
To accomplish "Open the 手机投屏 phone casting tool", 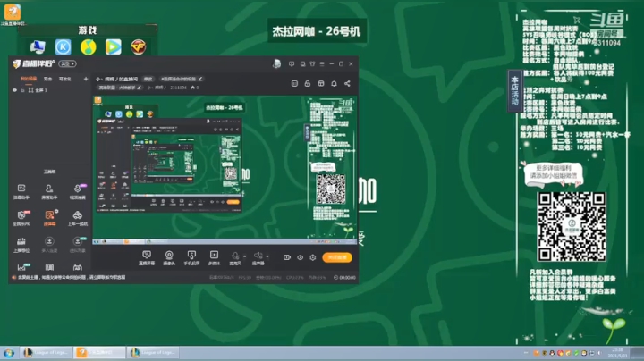I will coord(191,258).
